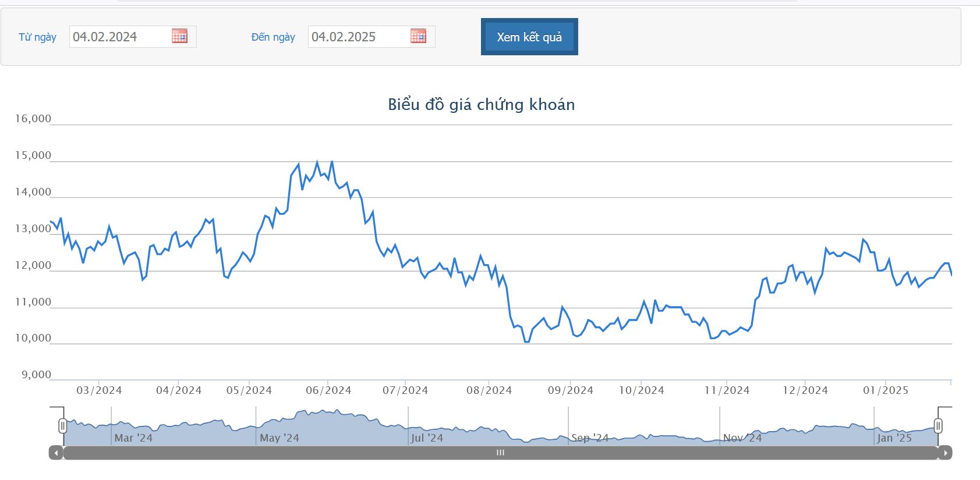980x480 pixels.
Task: Open the calendar icon for Đến ngày
Action: pos(418,36)
